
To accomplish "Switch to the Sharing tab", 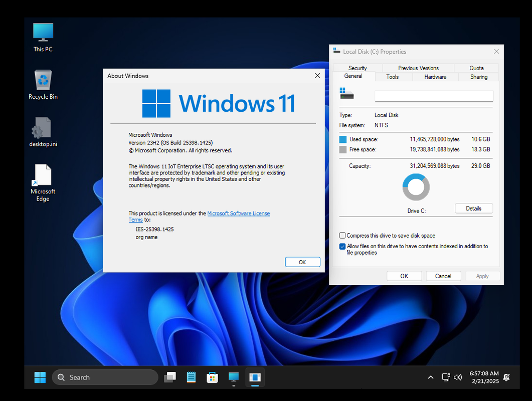I will point(479,77).
